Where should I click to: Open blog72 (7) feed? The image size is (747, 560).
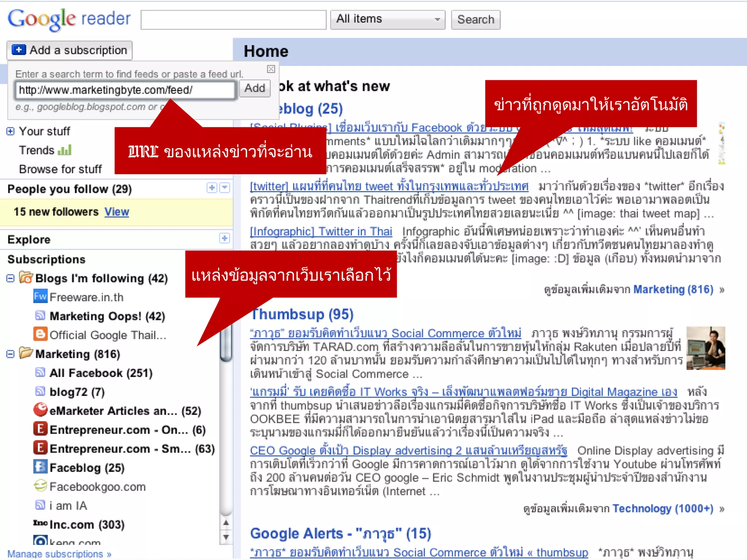click(x=77, y=392)
